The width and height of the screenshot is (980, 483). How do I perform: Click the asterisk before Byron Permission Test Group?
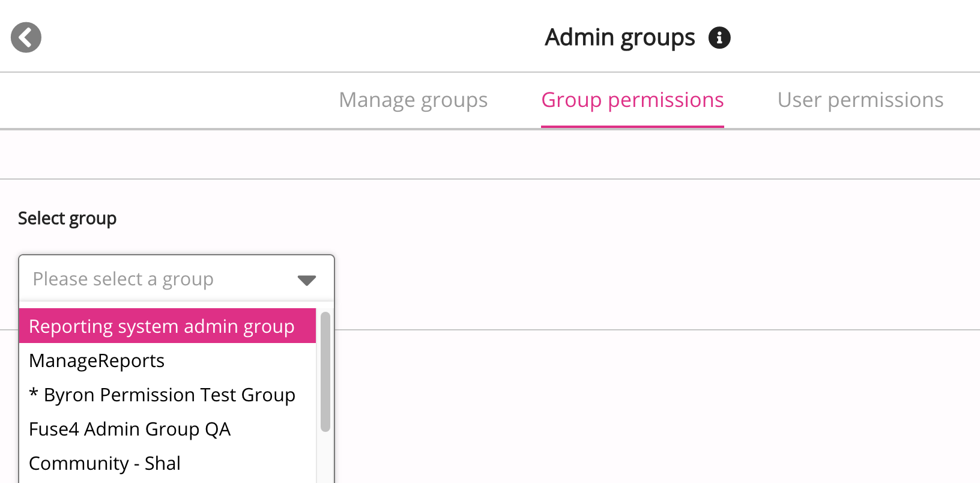click(34, 393)
